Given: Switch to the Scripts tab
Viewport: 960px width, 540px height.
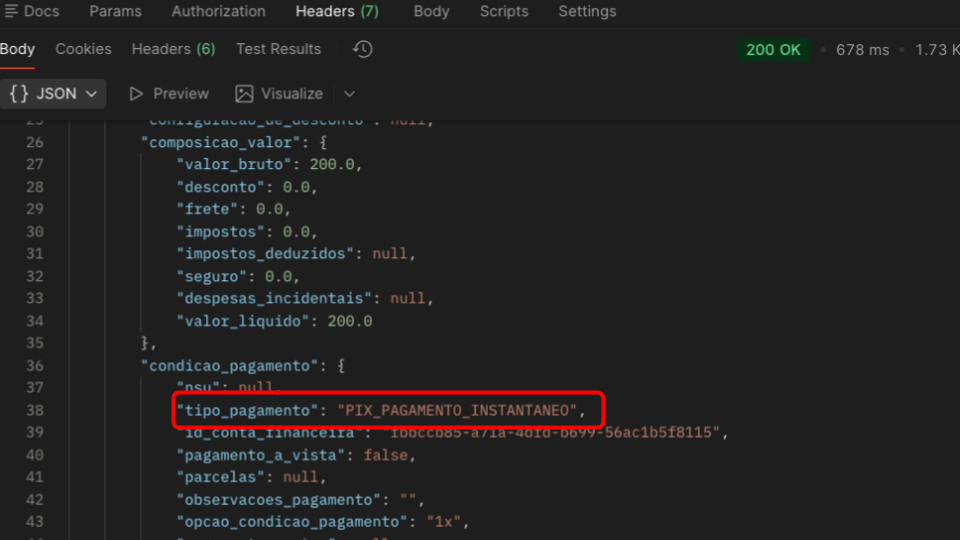Looking at the screenshot, I should 504,11.
